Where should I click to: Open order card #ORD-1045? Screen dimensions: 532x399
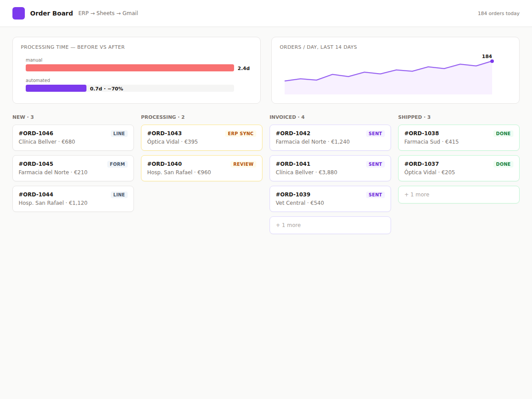tap(73, 168)
